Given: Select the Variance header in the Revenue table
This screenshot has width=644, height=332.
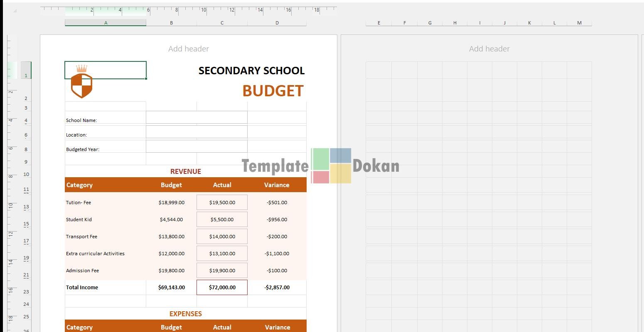Looking at the screenshot, I should [x=277, y=185].
